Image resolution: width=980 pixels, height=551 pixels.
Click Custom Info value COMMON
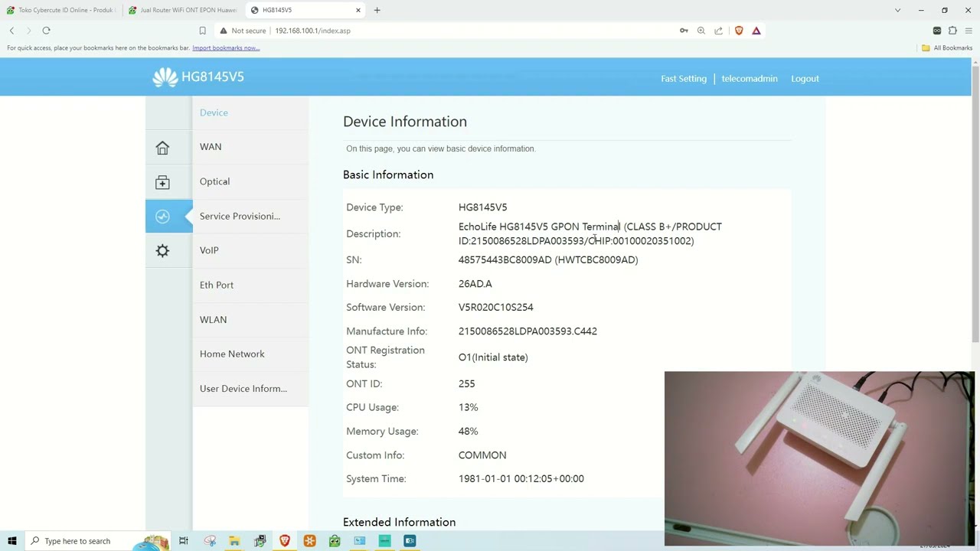pyautogui.click(x=482, y=455)
